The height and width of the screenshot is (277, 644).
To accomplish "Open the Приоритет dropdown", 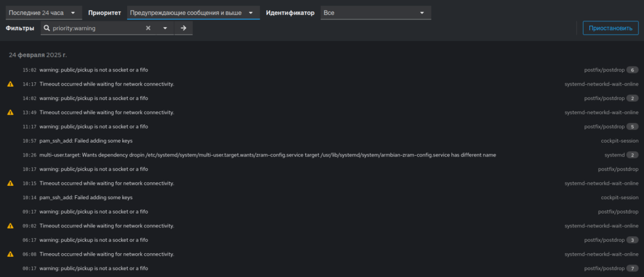I will pyautogui.click(x=193, y=13).
